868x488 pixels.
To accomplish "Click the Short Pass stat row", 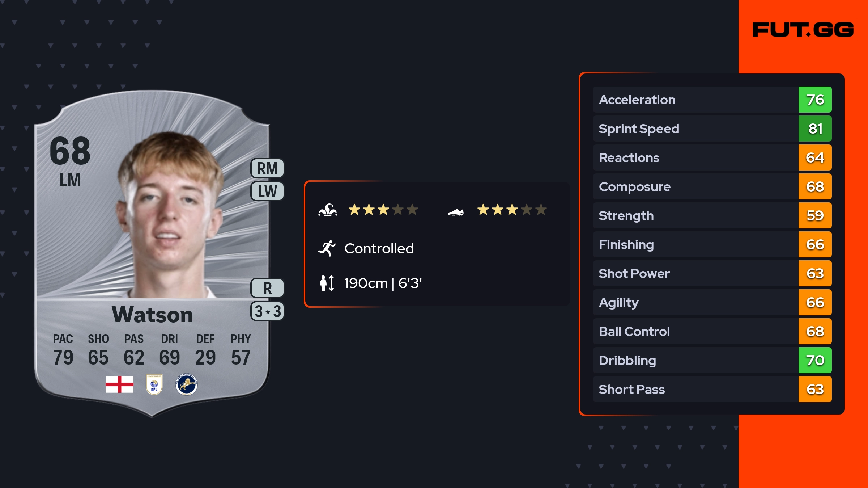I will 695,389.
